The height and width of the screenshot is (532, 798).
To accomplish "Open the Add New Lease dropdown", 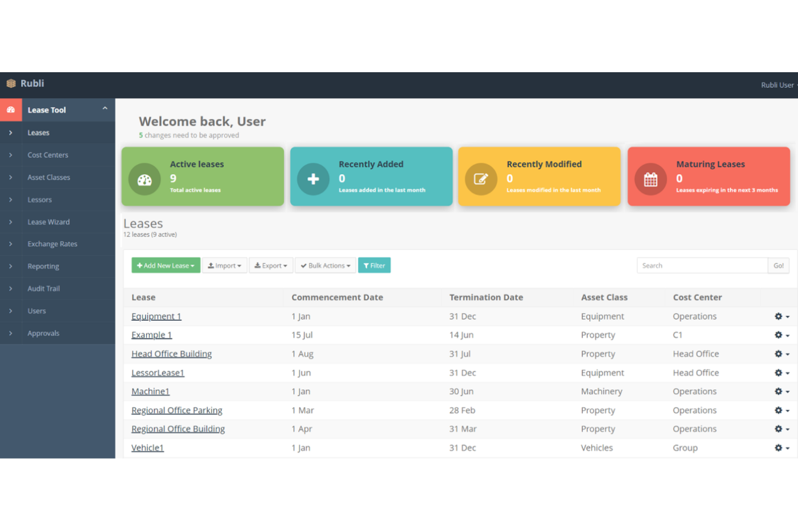I will (166, 265).
